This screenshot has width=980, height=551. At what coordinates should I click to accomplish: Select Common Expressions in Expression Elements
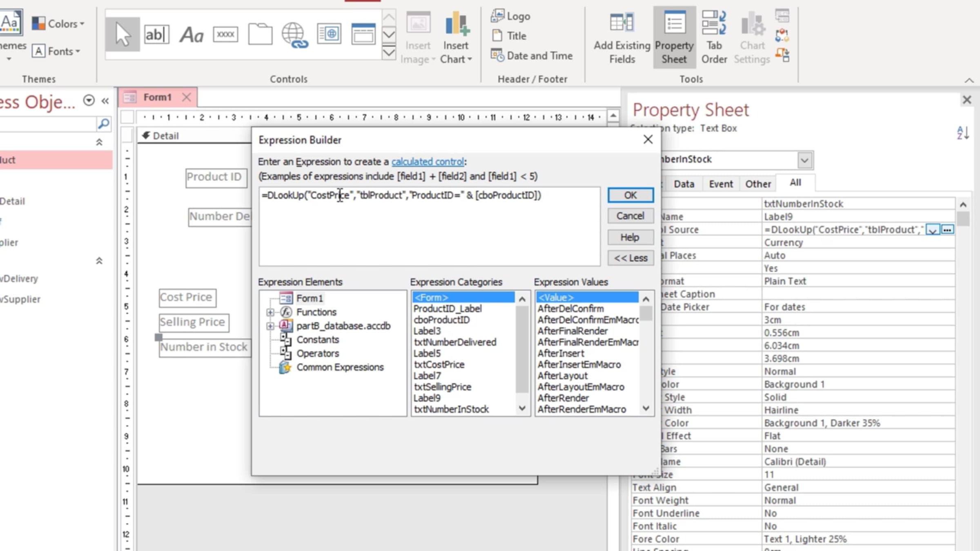pyautogui.click(x=340, y=367)
